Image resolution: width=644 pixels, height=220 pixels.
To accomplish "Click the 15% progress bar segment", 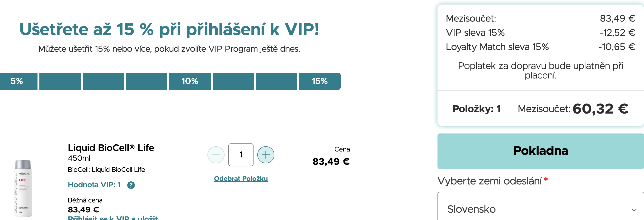I will tap(320, 81).
